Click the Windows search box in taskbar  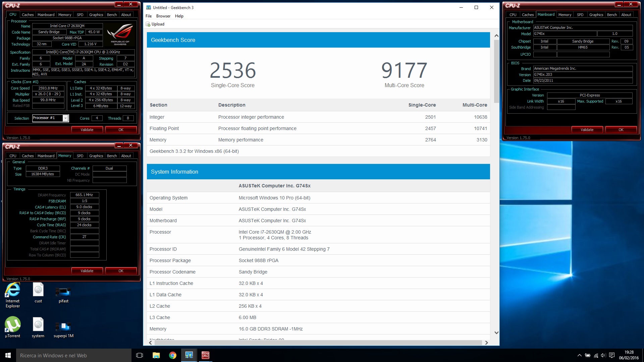[x=74, y=355]
